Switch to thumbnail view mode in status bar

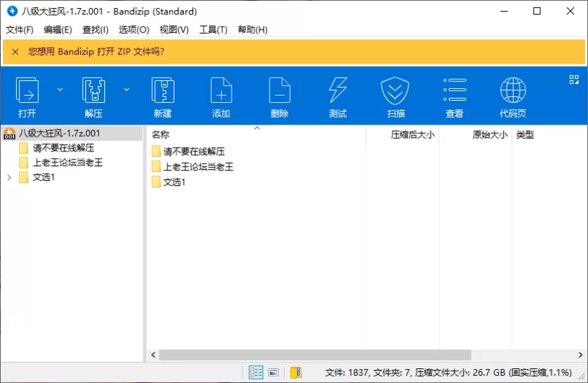point(273,373)
